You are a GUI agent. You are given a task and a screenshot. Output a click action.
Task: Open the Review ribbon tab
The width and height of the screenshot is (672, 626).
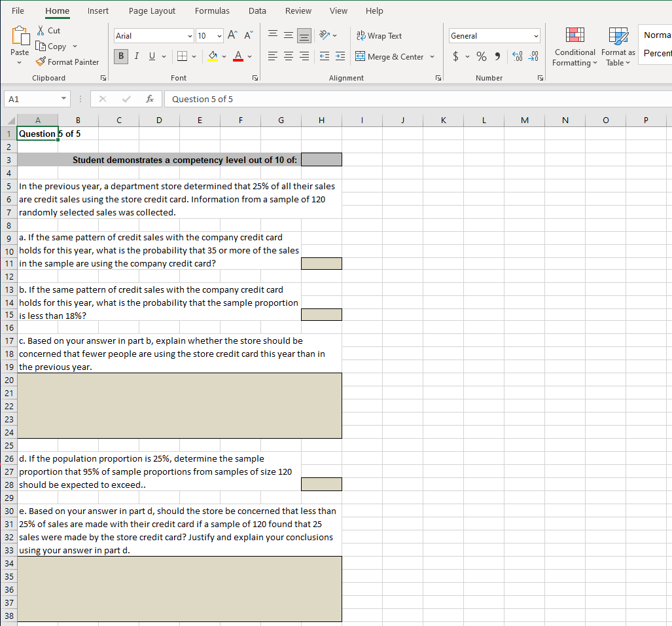(298, 10)
